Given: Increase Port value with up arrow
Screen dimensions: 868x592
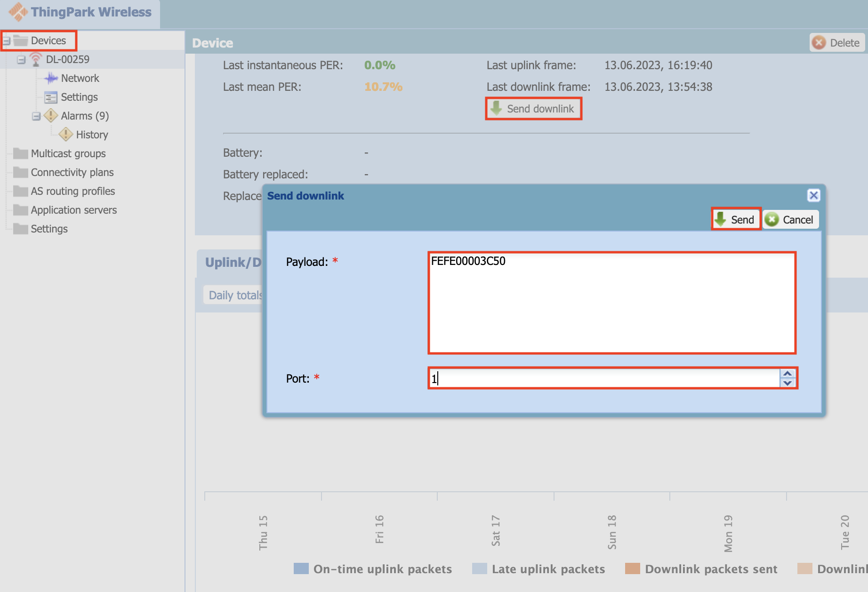Looking at the screenshot, I should 788,374.
